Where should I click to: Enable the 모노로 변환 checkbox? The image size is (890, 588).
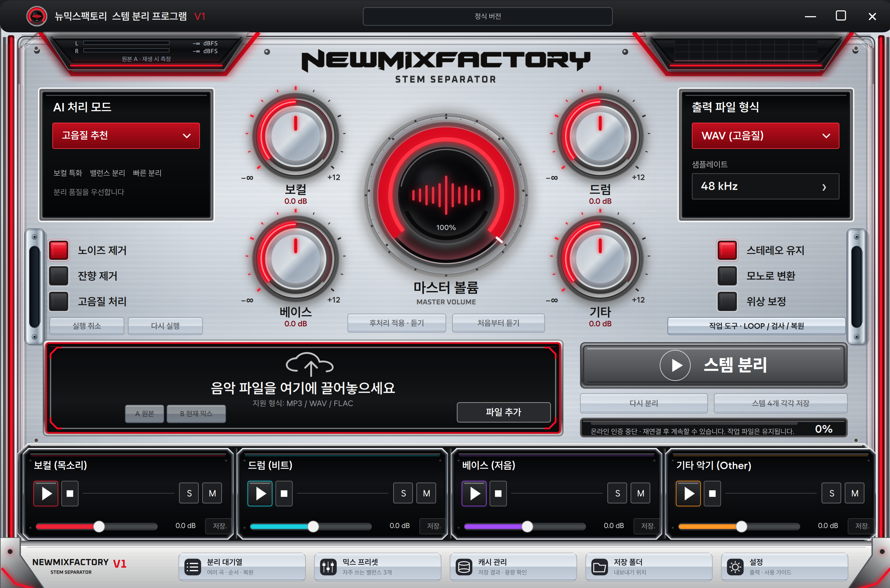point(727,276)
